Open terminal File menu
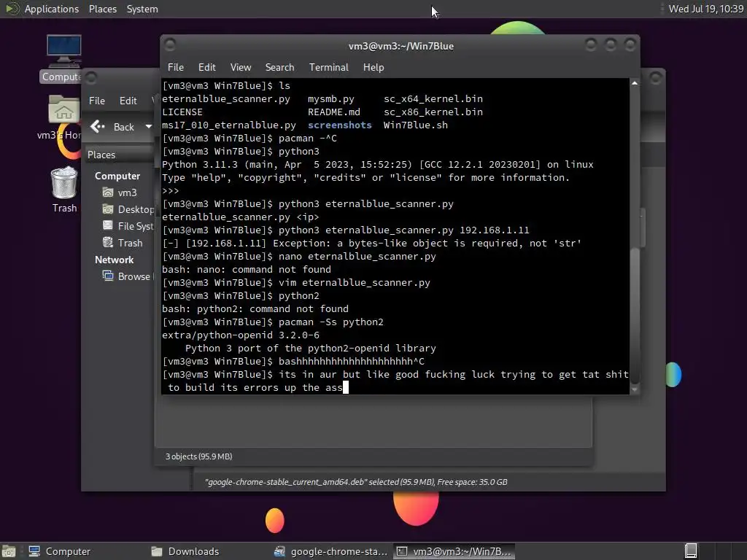 click(175, 67)
